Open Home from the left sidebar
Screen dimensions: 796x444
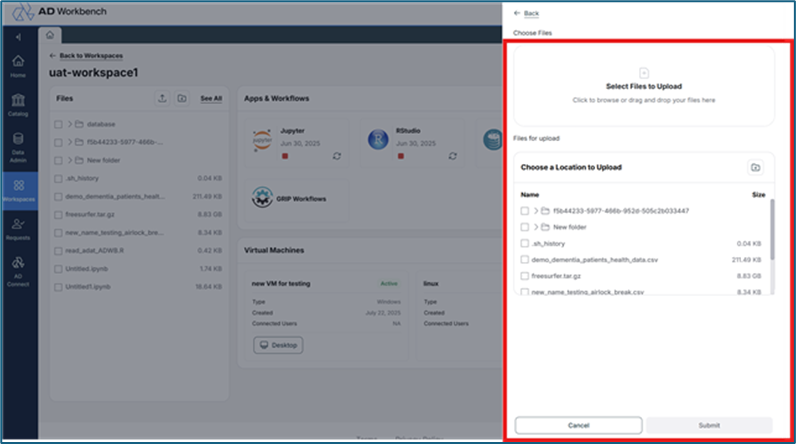[18, 66]
